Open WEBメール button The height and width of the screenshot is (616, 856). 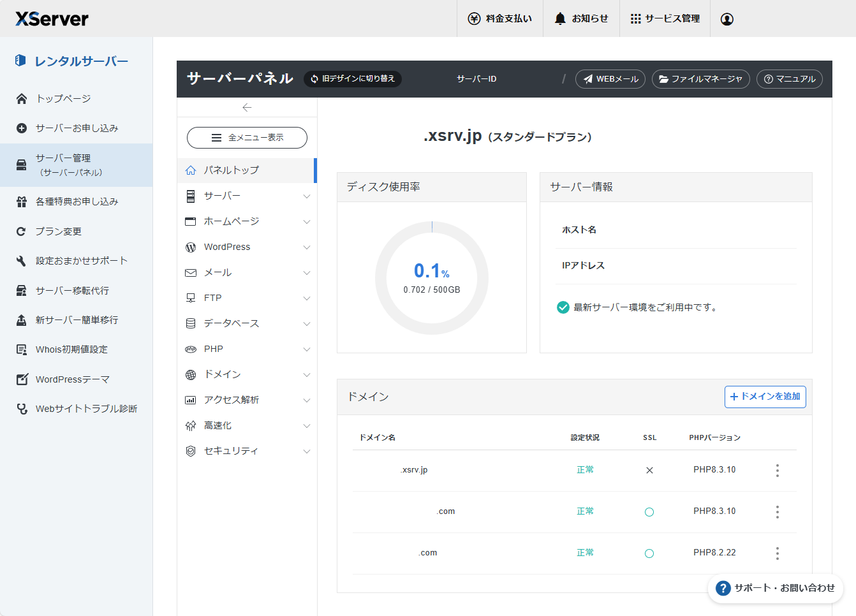[x=610, y=79]
